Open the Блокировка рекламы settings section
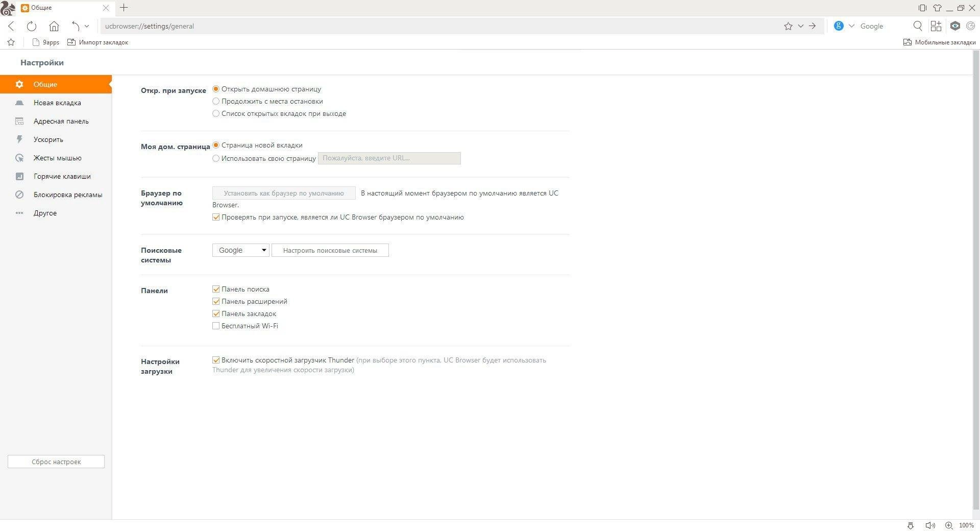Image resolution: width=980 pixels, height=531 pixels. pos(56,195)
